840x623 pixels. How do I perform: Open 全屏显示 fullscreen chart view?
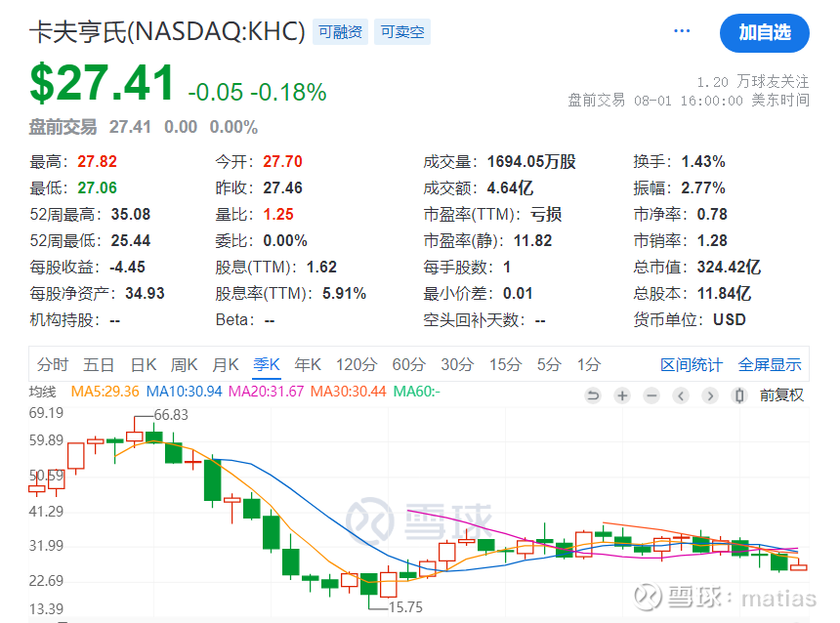click(x=770, y=365)
